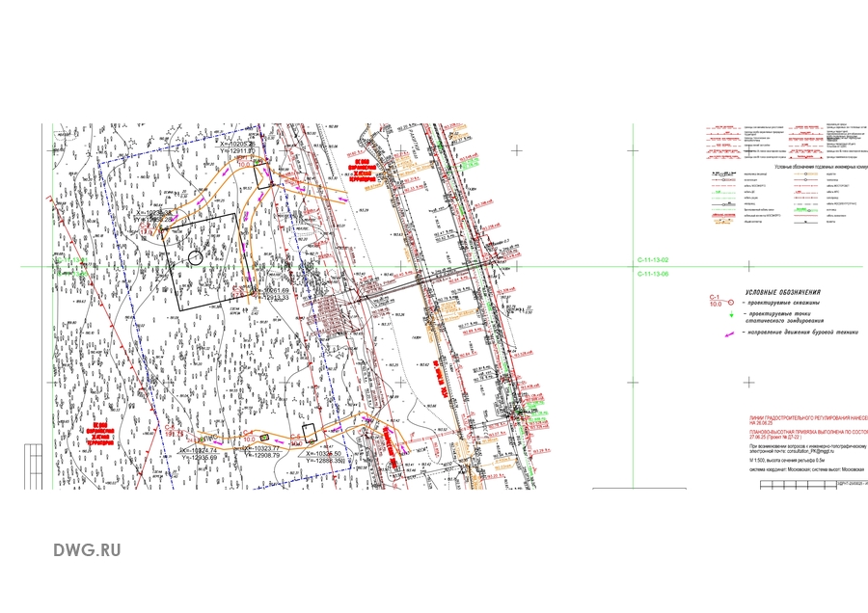
Task: Select the ПЛАНОВО-ВЫСОТНАЯ ПРИВЯЗКА red note
Action: (x=808, y=433)
